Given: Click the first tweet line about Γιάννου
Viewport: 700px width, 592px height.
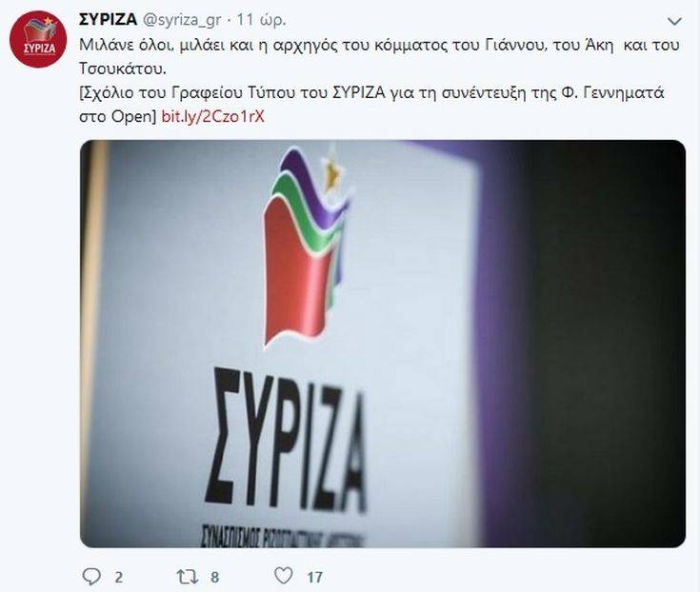Looking at the screenshot, I should pyautogui.click(x=379, y=45).
